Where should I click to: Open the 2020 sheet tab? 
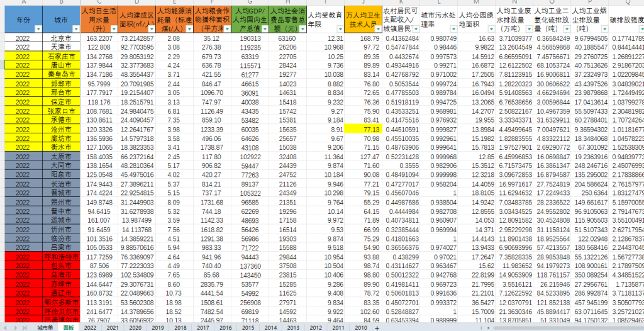[135, 328]
